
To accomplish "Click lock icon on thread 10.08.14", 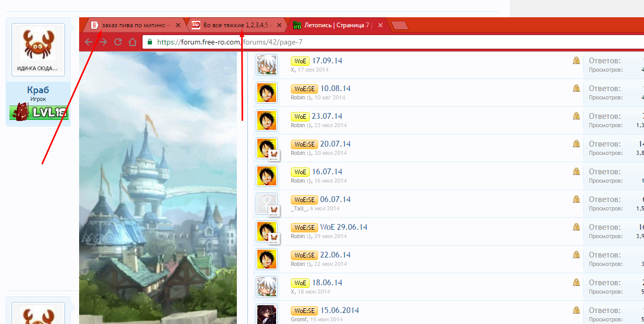I will [576, 88].
